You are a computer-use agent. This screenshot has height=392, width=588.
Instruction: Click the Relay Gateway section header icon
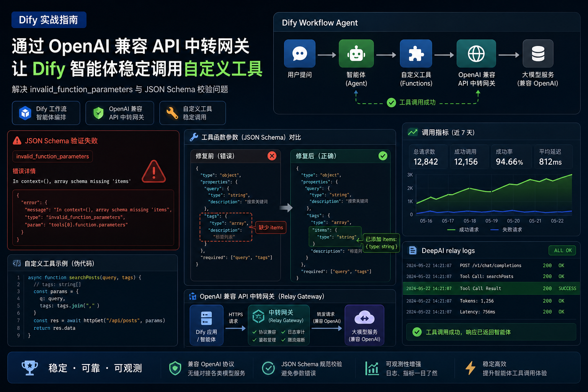pyautogui.click(x=193, y=296)
